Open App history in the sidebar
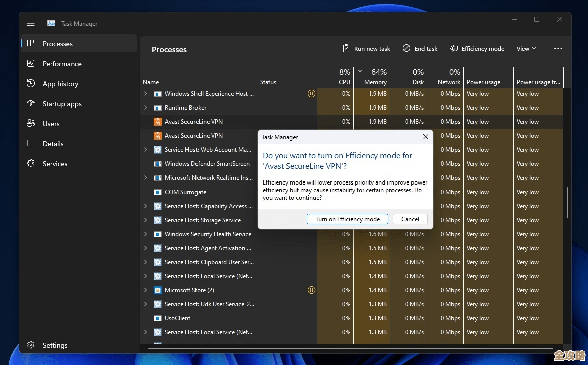 pos(60,84)
